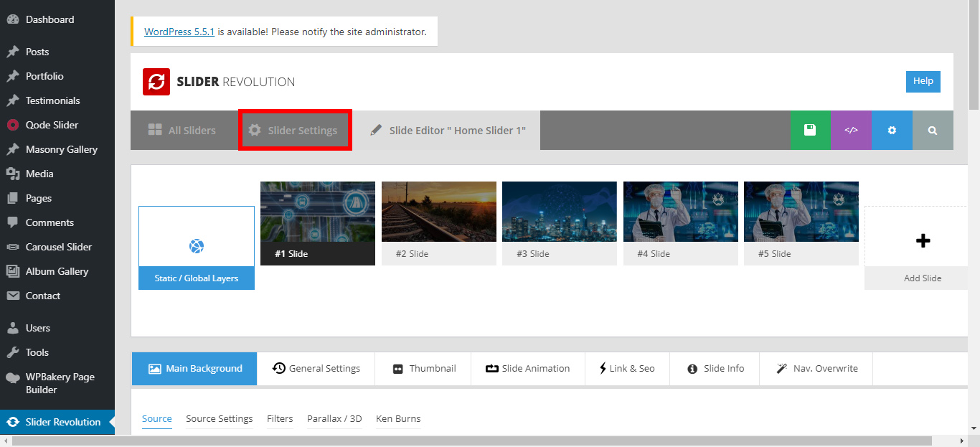Select the #3 Slide city thumbnail
The height and width of the screenshot is (447, 980).
coord(560,223)
